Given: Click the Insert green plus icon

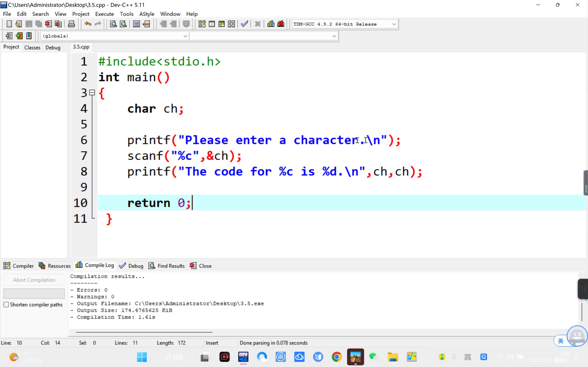Looking at the screenshot, I should click(x=19, y=36).
